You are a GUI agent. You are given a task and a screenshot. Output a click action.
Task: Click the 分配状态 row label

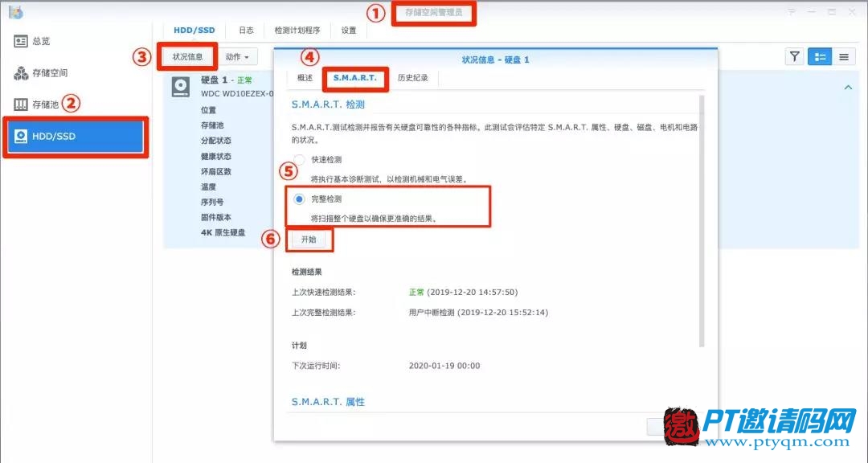click(x=216, y=141)
